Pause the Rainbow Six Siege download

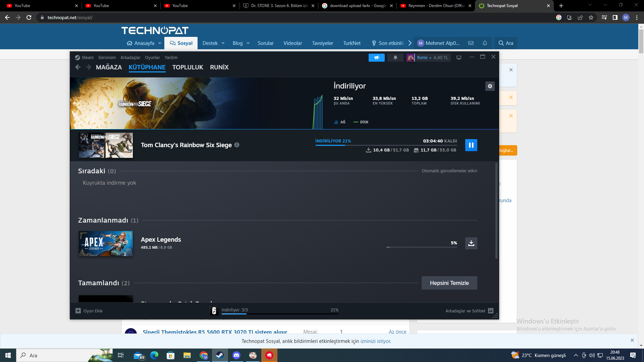tap(471, 145)
